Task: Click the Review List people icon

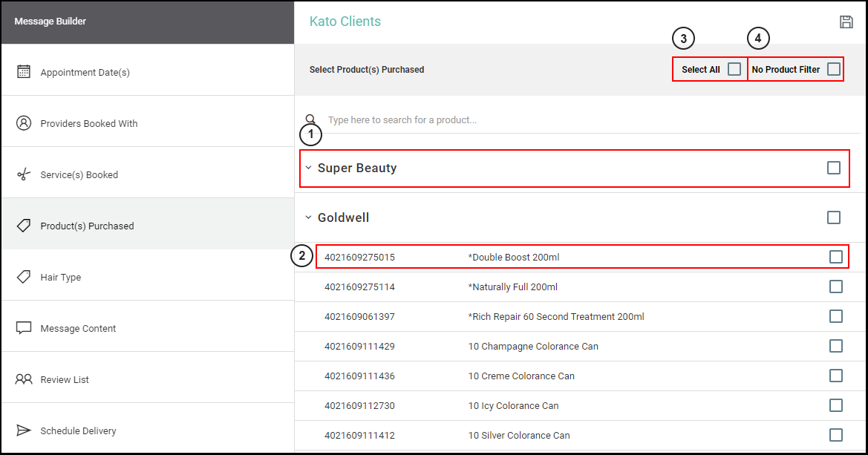Action: coord(24,379)
